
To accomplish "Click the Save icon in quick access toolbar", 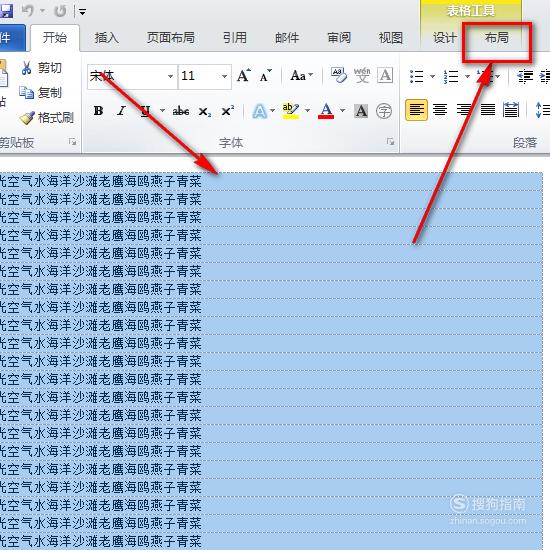I will point(6,11).
